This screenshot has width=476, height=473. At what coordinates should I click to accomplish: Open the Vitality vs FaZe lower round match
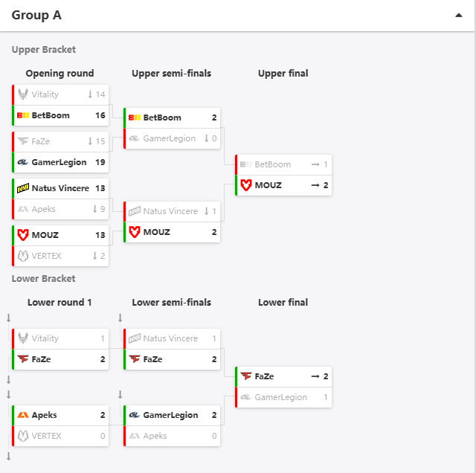60,349
